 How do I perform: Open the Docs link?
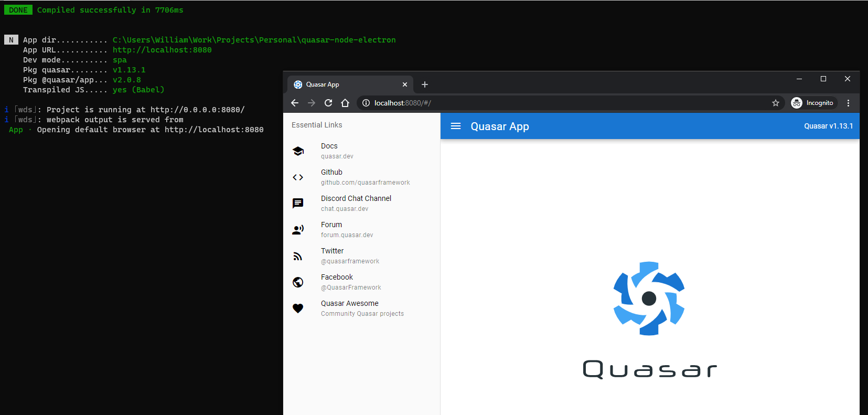click(362, 151)
